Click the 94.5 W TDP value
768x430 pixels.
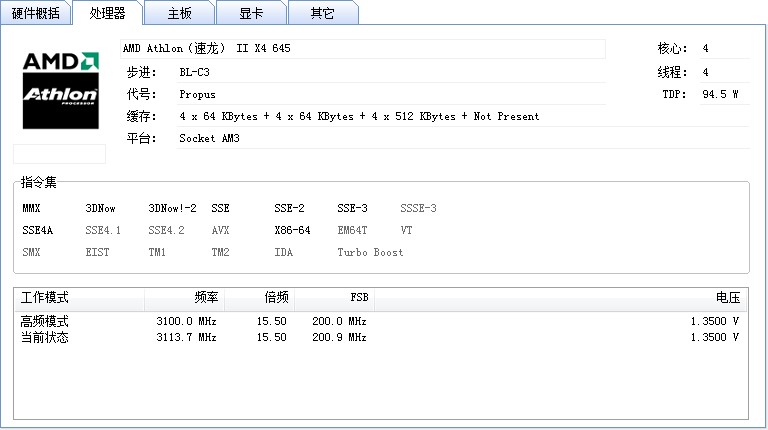click(720, 94)
